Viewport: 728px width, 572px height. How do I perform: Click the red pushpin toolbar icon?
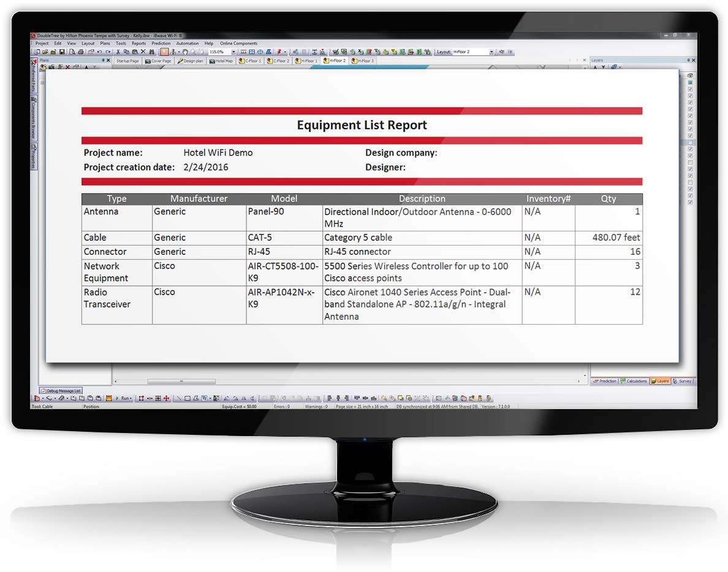tap(279, 52)
